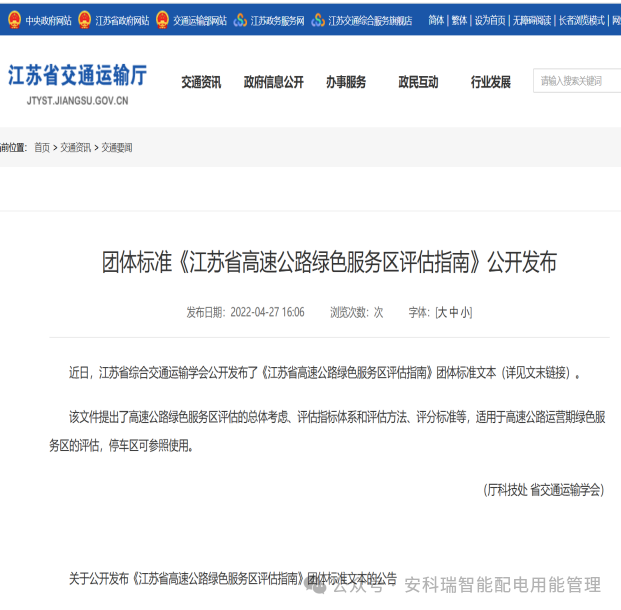Click the attribution (厅科技处 省交通运输学会)

[544, 490]
